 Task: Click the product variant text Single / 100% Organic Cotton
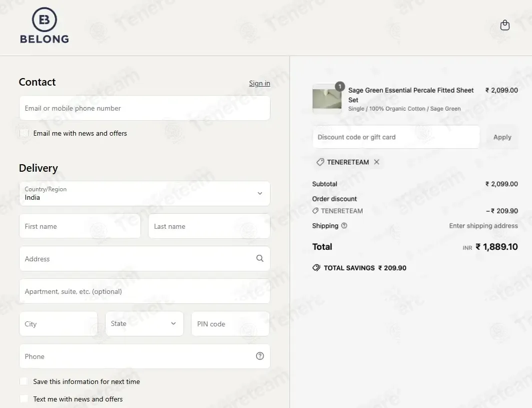pyautogui.click(x=404, y=109)
